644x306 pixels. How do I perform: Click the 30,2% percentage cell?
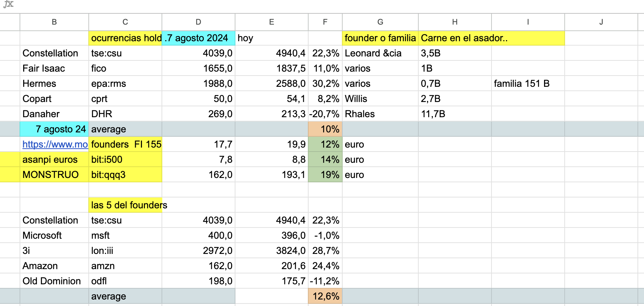325,84
